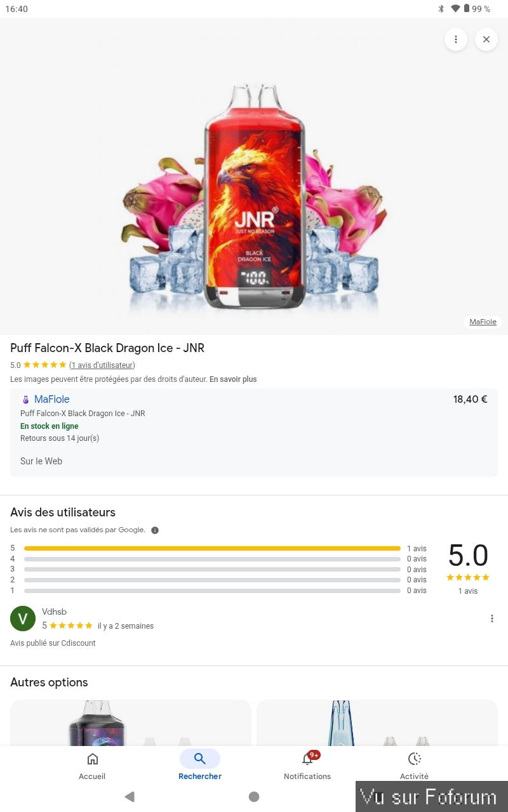The width and height of the screenshot is (508, 812).
Task: Open the blue device option thumbnail
Action: [377, 723]
